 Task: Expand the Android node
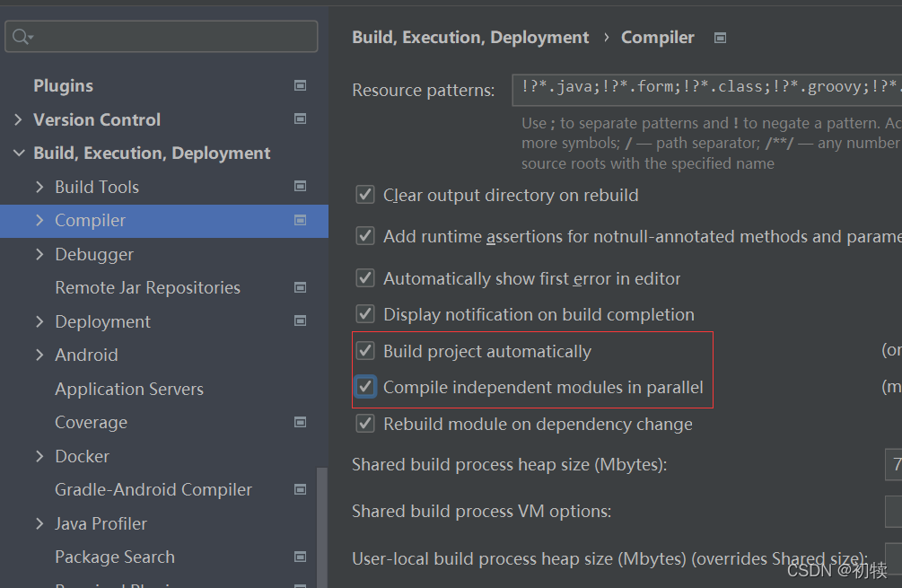coord(39,355)
